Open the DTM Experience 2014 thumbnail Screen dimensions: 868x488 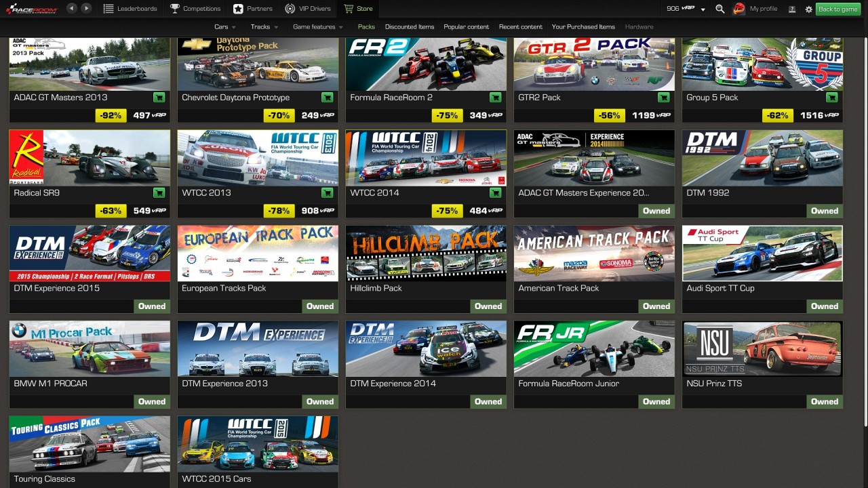(426, 348)
